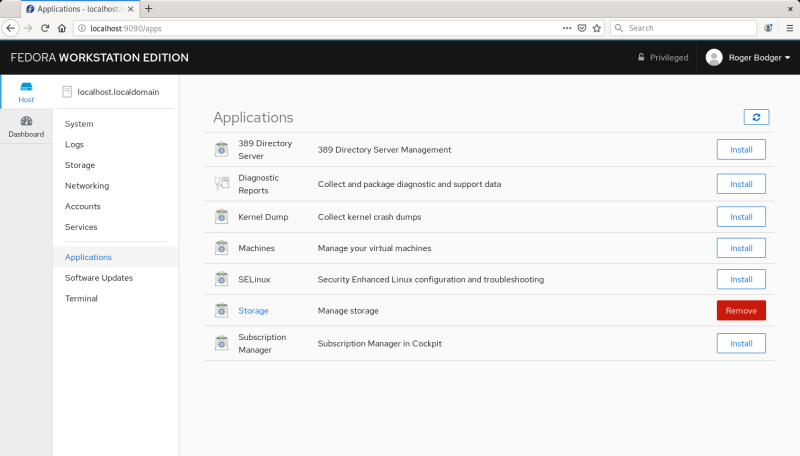Open Software Updates from the sidebar
The image size is (800, 456).
point(99,278)
